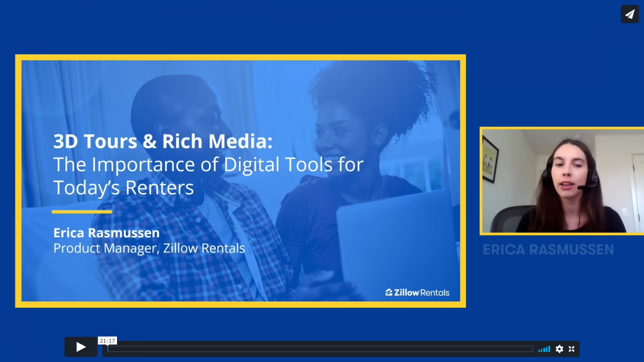Click the presenter webcam video
The width and height of the screenshot is (644, 362).
pos(563,181)
